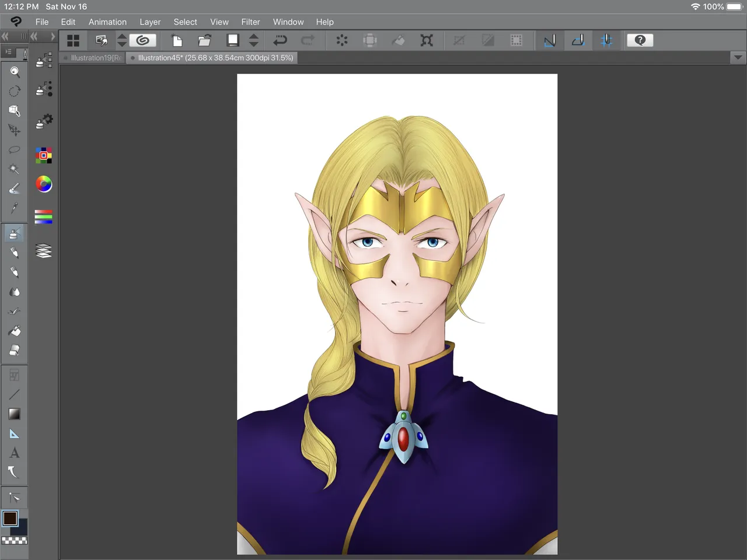Open the Edit menu
Viewport: 747px width, 560px height.
pos(68,22)
